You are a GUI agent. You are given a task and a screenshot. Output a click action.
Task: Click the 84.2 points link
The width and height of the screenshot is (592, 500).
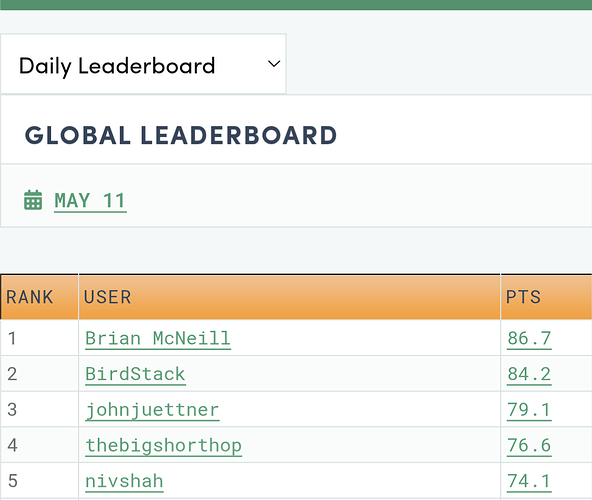pyautogui.click(x=529, y=374)
